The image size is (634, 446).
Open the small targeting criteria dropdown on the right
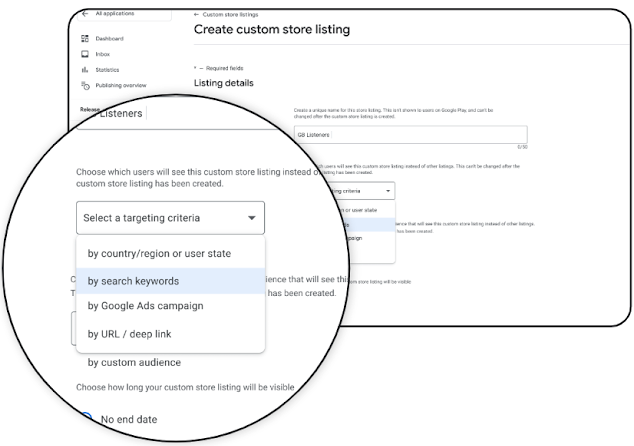point(359,191)
